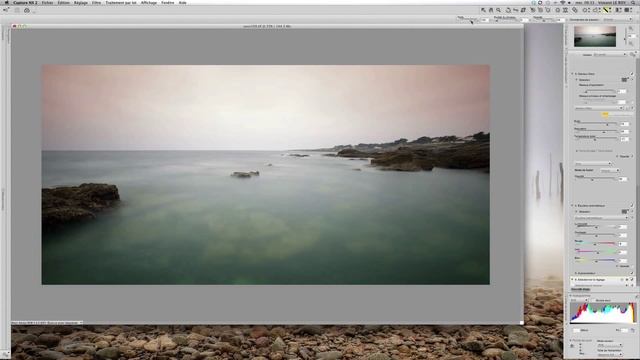Click the Opacité value field
The height and width of the screenshot is (360, 640).
pyautogui.click(x=623, y=179)
